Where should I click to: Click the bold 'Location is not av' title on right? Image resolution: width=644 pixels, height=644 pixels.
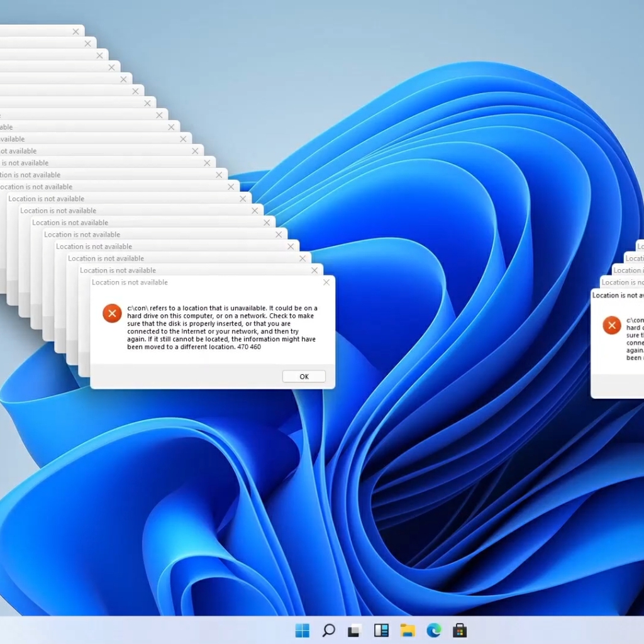pyautogui.click(x=618, y=295)
